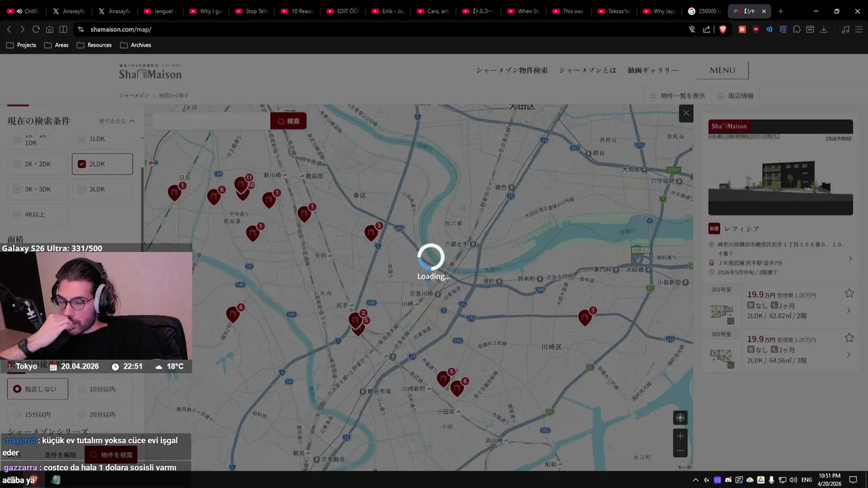Click the シャーメゾン breadcrumb link
Screen dimensions: 868x488
[134, 96]
